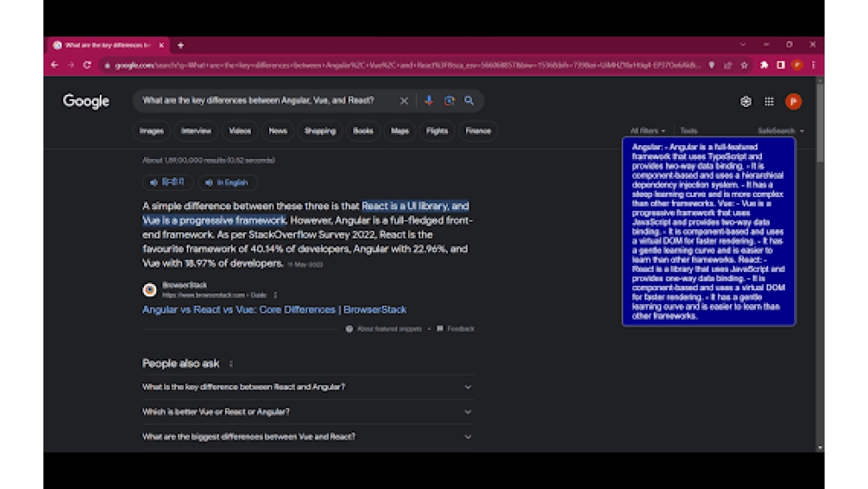Open Angular vs React vs Vue BrowserStack link

point(274,309)
